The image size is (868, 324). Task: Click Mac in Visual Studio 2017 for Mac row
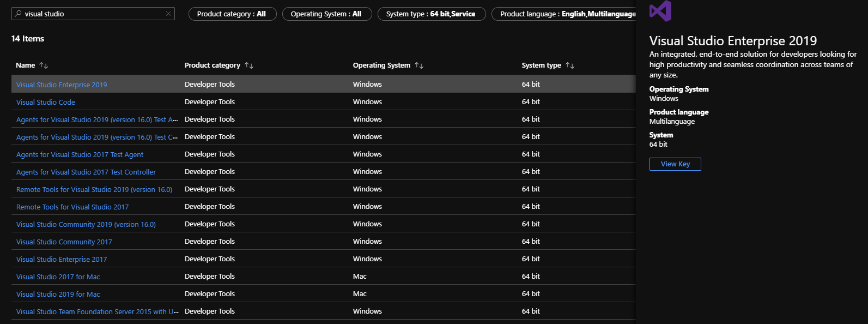pyautogui.click(x=360, y=277)
